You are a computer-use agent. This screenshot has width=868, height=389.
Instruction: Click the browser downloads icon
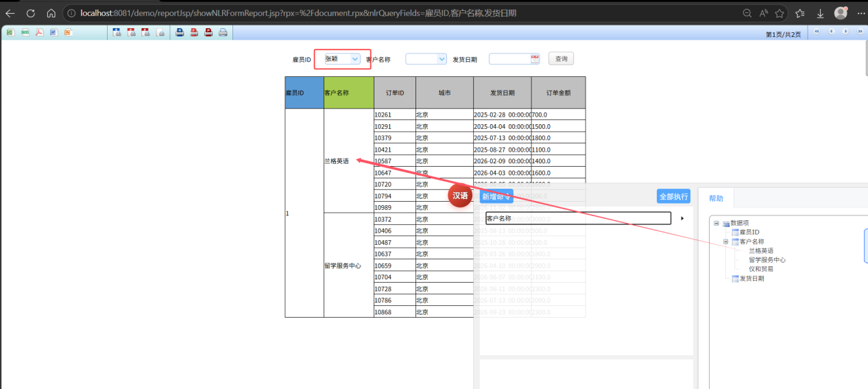[820, 14]
